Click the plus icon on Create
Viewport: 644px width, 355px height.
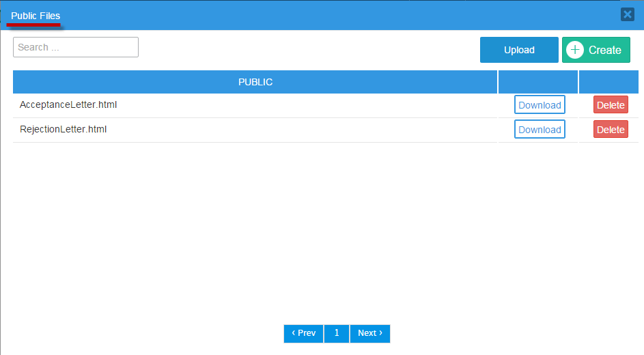point(575,50)
